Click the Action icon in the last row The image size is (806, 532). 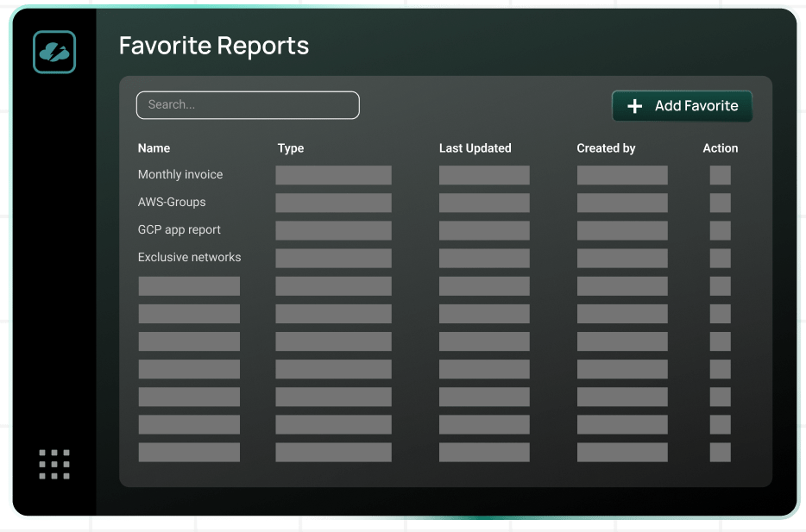point(721,452)
